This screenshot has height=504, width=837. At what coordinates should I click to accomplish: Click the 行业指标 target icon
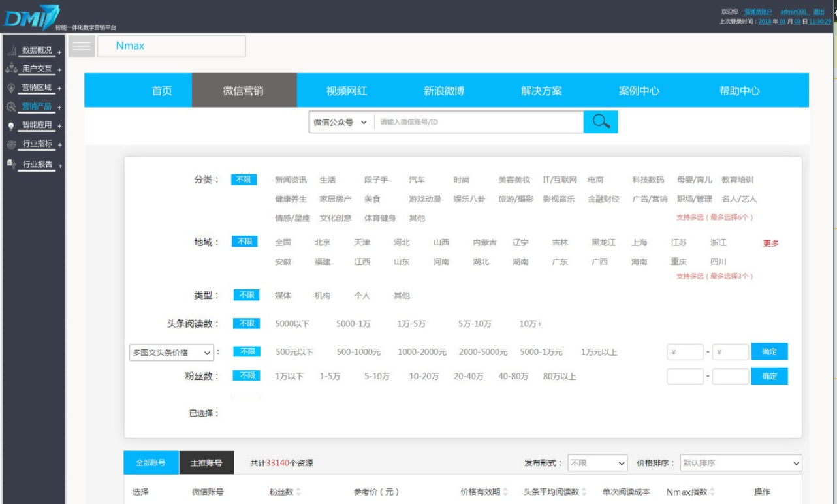click(11, 144)
